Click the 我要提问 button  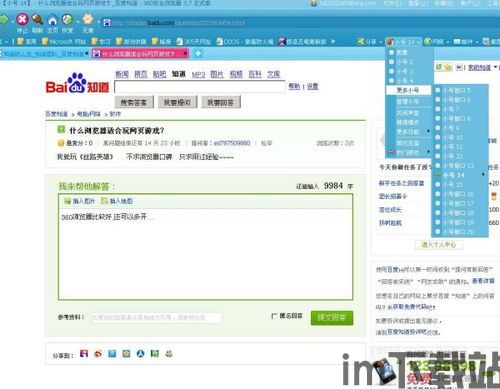tap(177, 102)
